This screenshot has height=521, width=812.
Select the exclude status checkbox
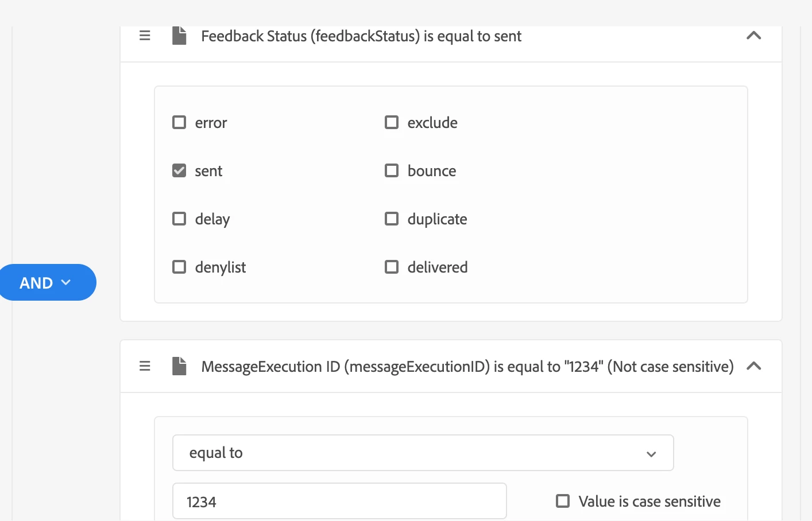(392, 122)
